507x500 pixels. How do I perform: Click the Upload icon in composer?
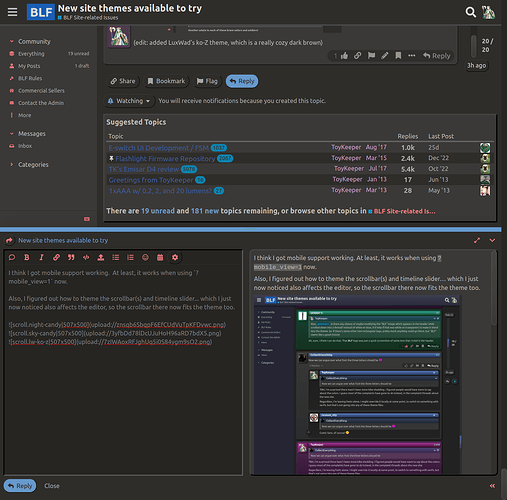click(101, 257)
